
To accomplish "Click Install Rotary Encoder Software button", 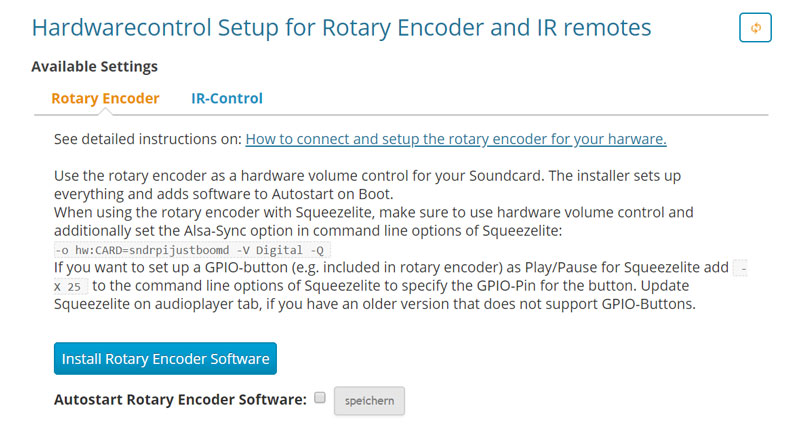I will pos(165,358).
